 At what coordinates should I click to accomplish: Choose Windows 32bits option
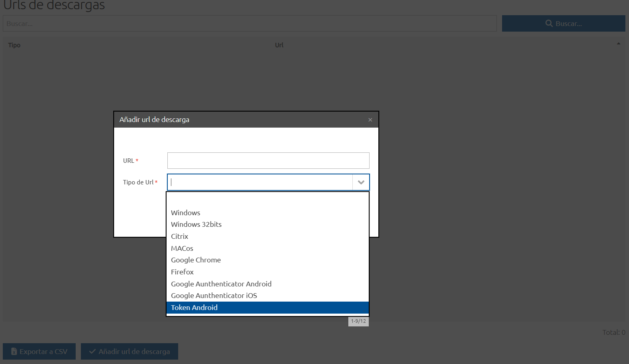pos(267,224)
